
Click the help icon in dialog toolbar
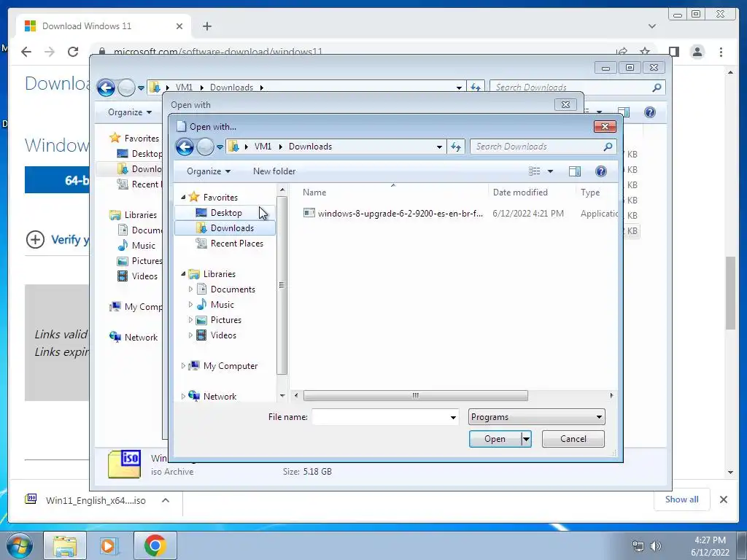pyautogui.click(x=601, y=171)
